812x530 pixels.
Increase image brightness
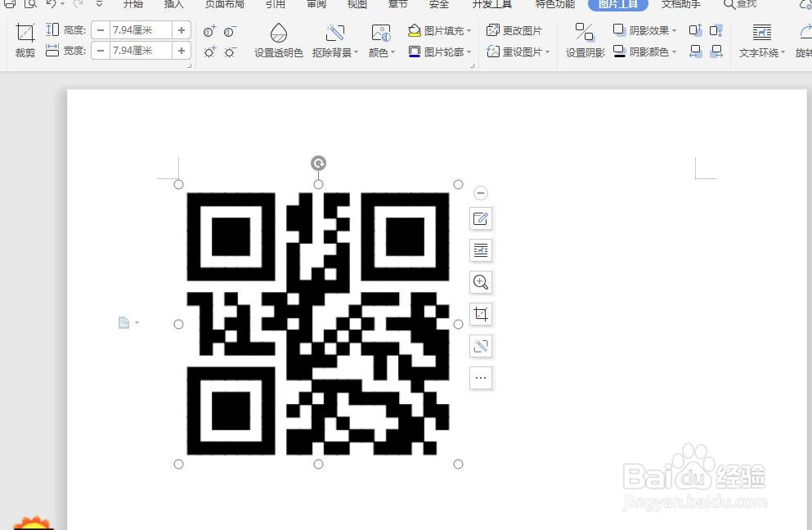(209, 52)
